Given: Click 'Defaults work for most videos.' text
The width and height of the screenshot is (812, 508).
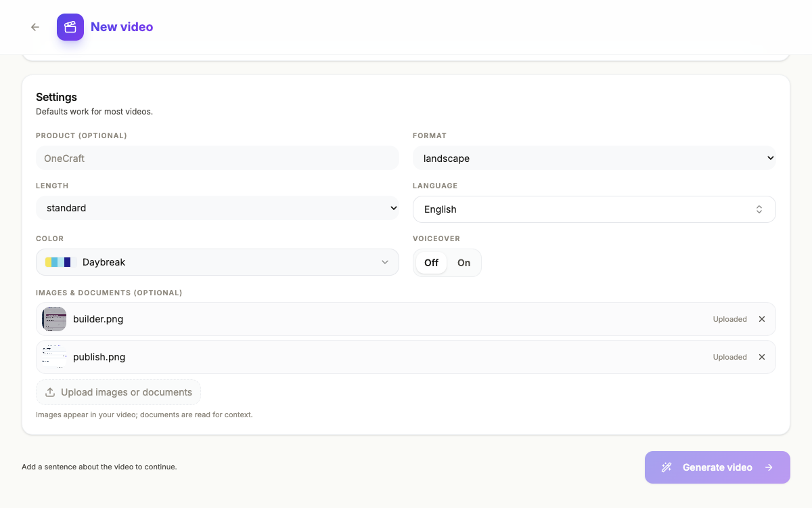Looking at the screenshot, I should coord(94,112).
